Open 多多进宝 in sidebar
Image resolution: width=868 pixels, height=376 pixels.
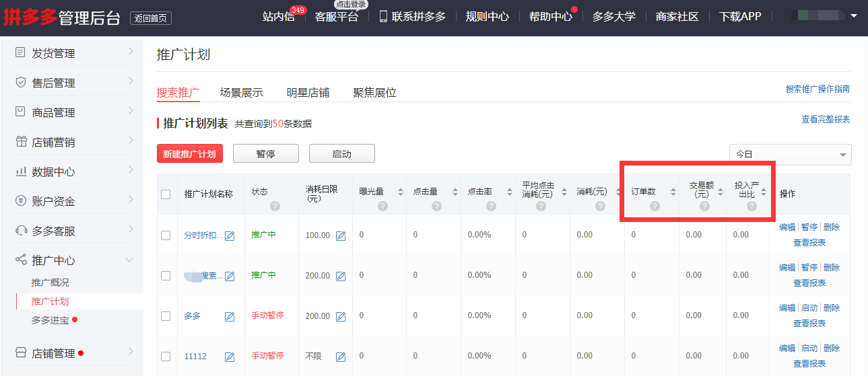pyautogui.click(x=50, y=320)
